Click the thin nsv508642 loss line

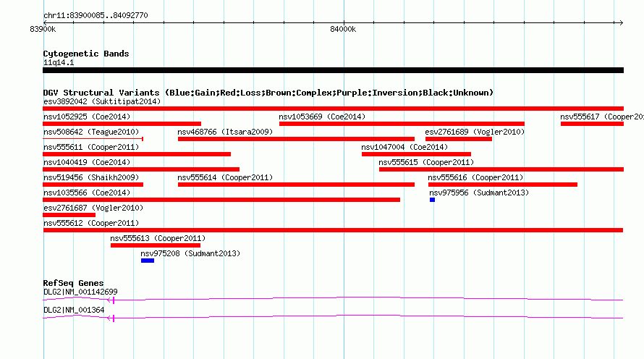[93, 139]
